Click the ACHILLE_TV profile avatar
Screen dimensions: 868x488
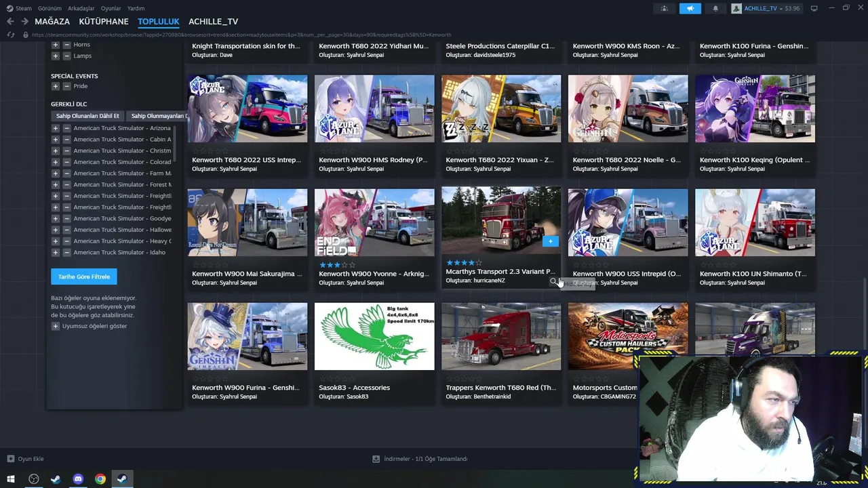point(736,8)
